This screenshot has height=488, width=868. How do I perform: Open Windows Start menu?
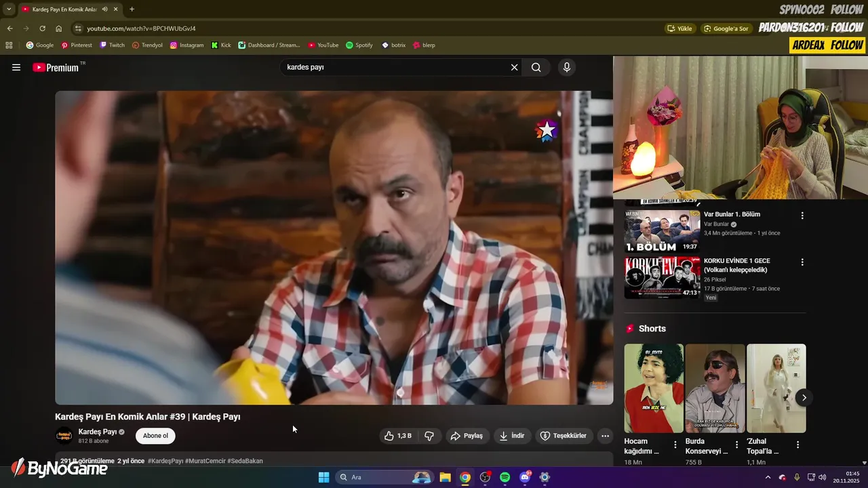[323, 477]
